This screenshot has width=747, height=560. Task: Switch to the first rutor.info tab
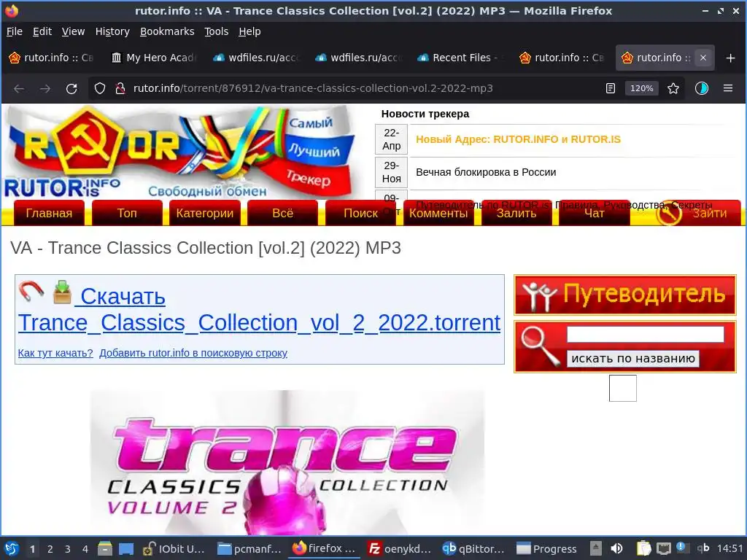(x=51, y=58)
